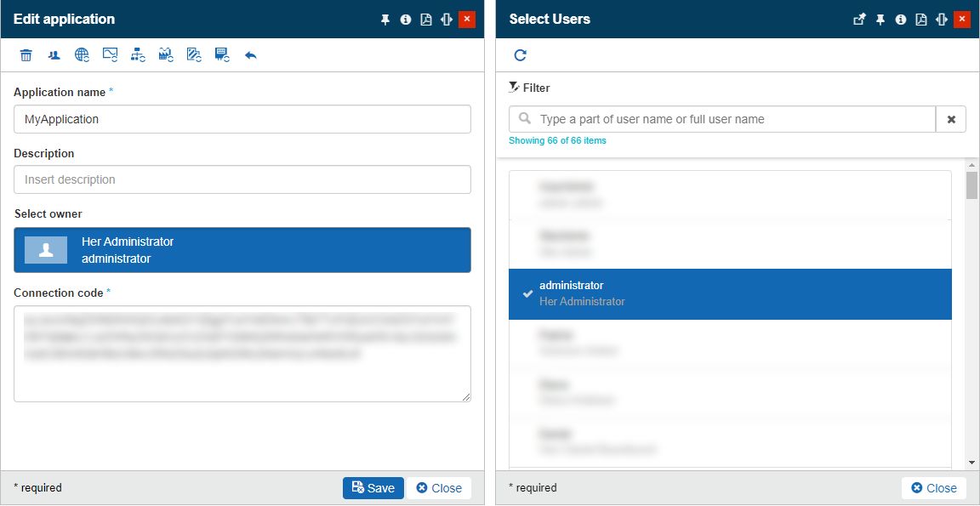Toggle the pin on Select Users dialog
The height and width of the screenshot is (506, 980).
(x=880, y=18)
